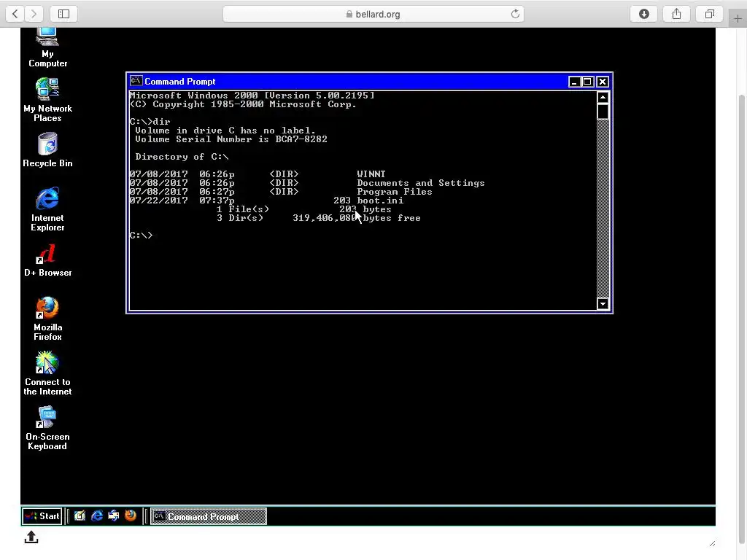Open Safari share menu

[x=676, y=14]
